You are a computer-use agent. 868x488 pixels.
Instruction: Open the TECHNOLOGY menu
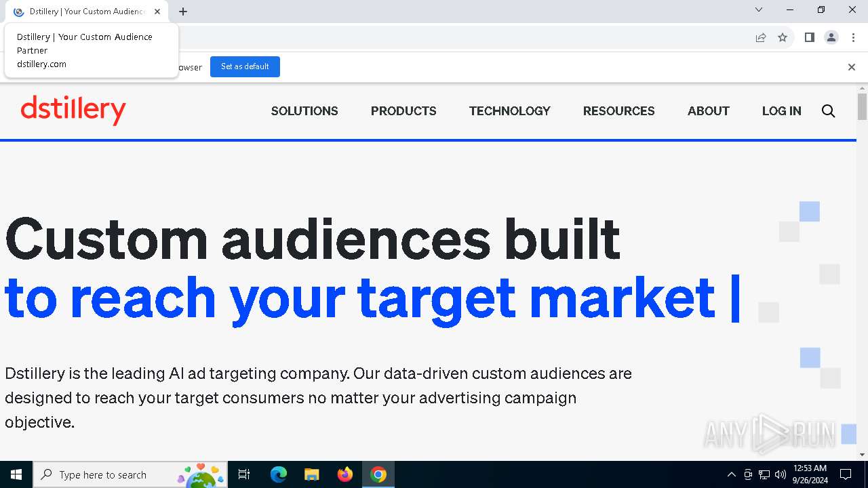coord(510,111)
